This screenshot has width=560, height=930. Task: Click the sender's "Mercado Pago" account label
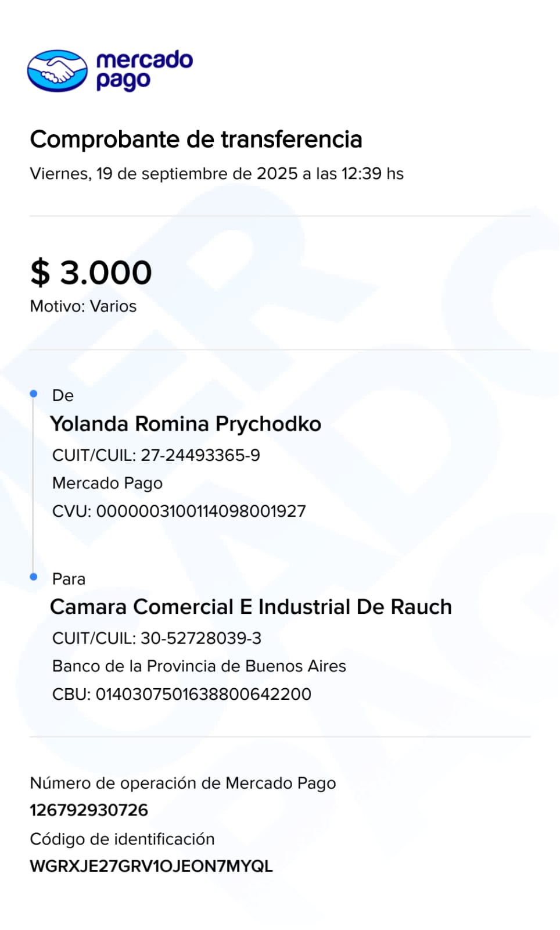[107, 483]
